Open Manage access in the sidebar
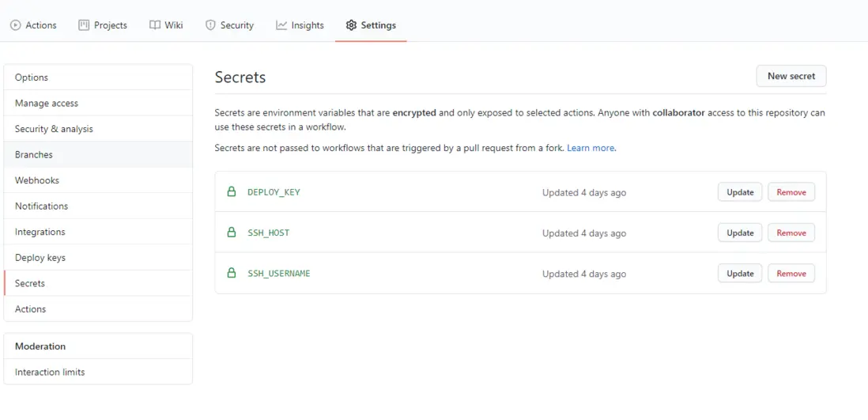Viewport: 868px width, 420px height. pos(47,103)
